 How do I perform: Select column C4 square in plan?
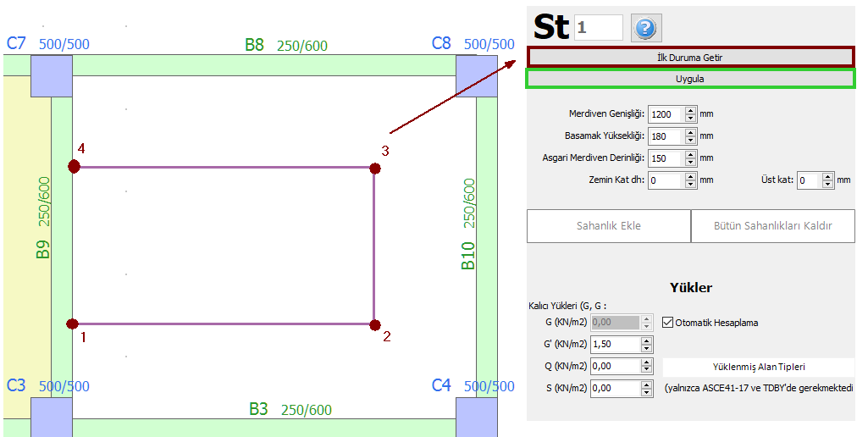[477, 417]
